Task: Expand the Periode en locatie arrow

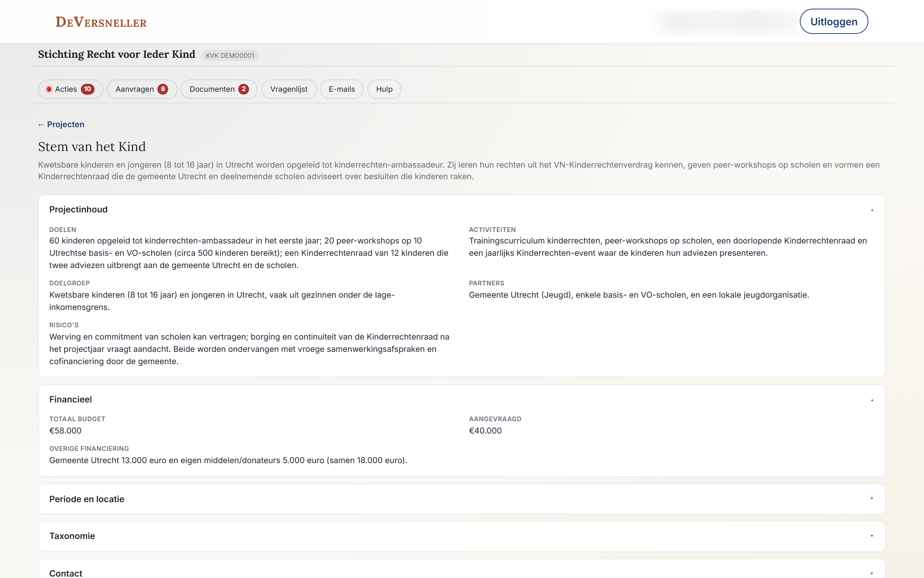Action: pos(872,499)
